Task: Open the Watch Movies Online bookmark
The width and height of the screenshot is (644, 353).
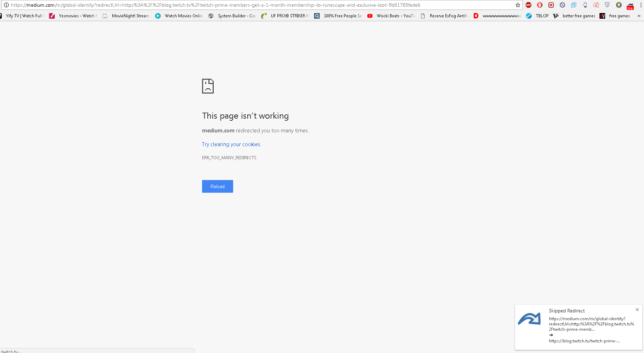Action: [x=179, y=16]
